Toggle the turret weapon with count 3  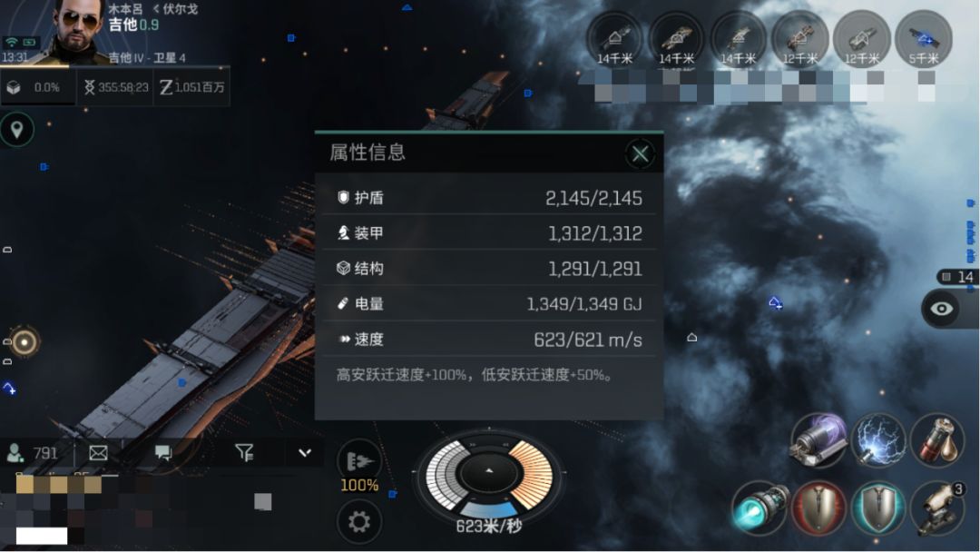click(937, 508)
